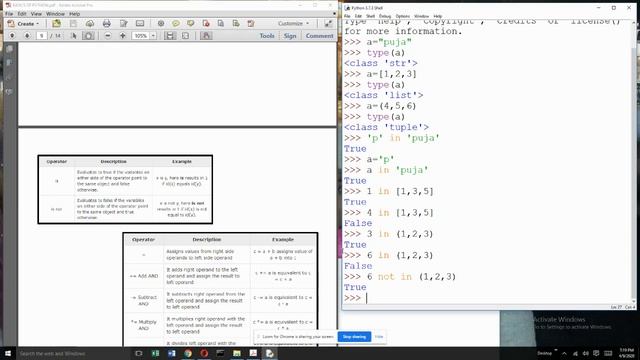Click the extract pages document icon

(x=236, y=24)
